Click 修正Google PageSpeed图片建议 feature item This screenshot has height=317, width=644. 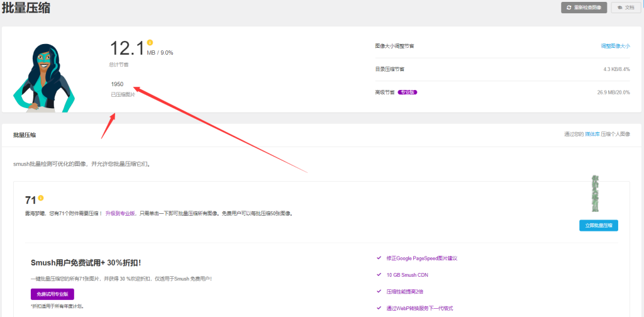(422, 259)
